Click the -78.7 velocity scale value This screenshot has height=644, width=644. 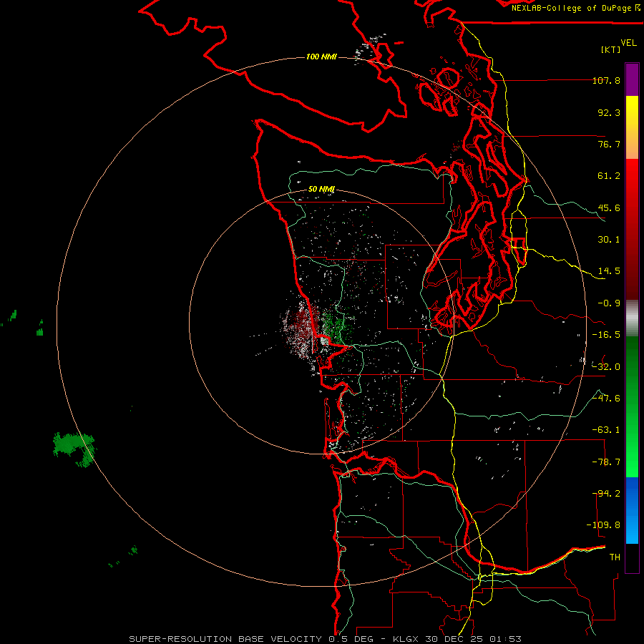point(606,462)
